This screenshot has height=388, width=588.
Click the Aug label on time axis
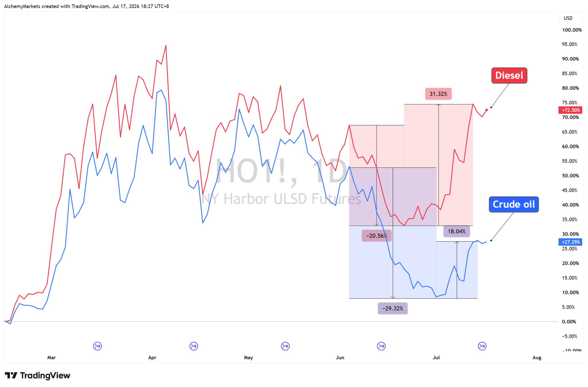[537, 357]
